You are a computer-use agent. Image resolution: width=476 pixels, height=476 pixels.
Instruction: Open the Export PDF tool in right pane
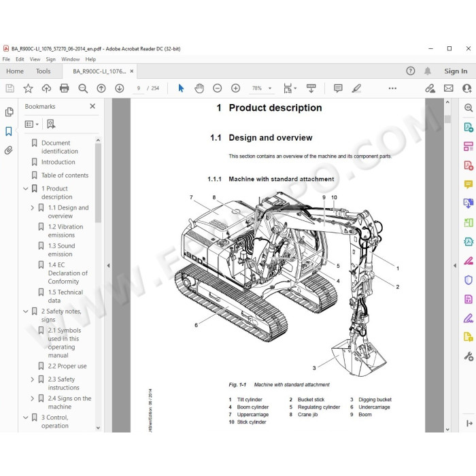coord(469,127)
